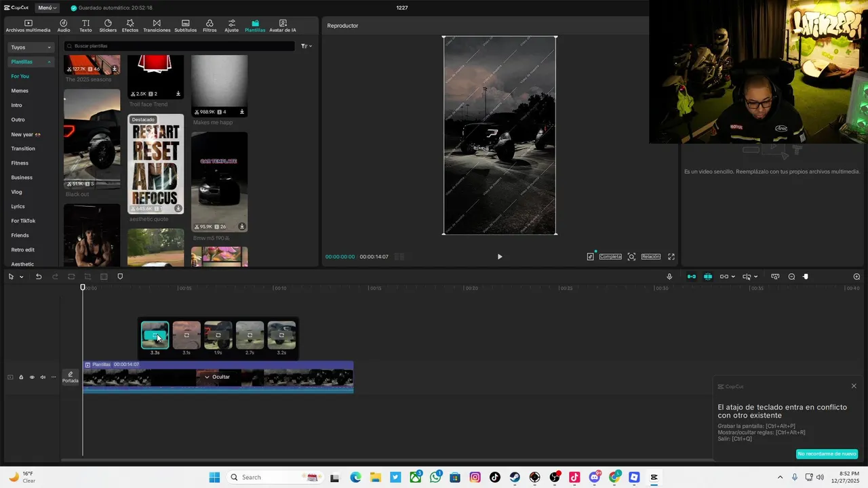Open the Menú dropdown
Screen dimensions: 868x488
pos(47,8)
